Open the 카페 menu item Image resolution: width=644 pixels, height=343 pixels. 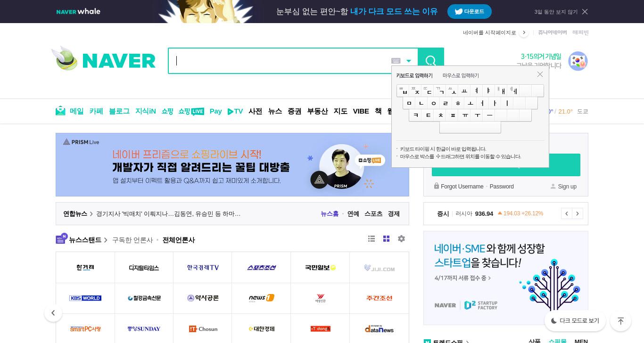96,111
